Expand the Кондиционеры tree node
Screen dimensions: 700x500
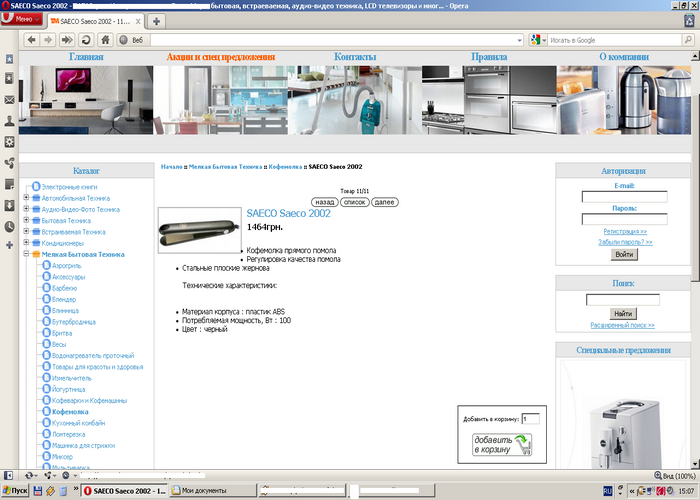[26, 242]
